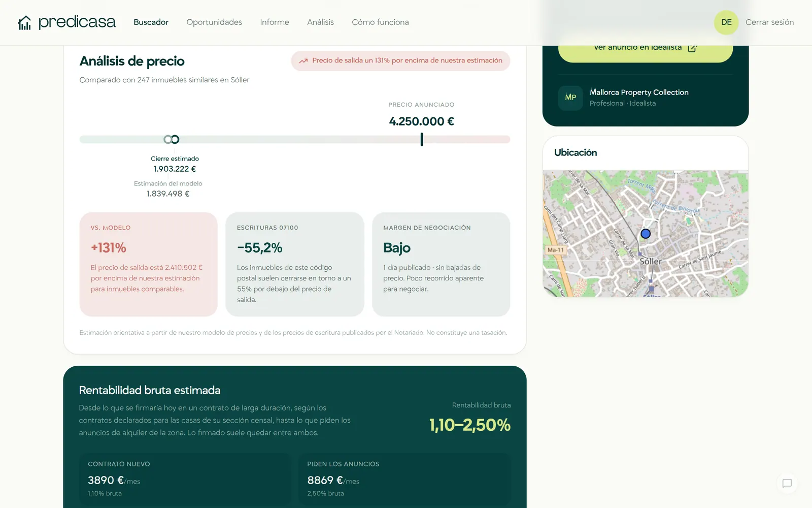This screenshot has height=508, width=812.
Task: Click the Escrituras 07100 card
Action: point(295,264)
